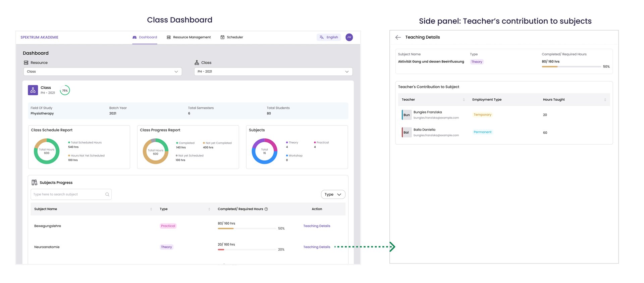Image resolution: width=644 pixels, height=283 pixels.
Task: Open the Type filter dropdown
Action: (333, 194)
